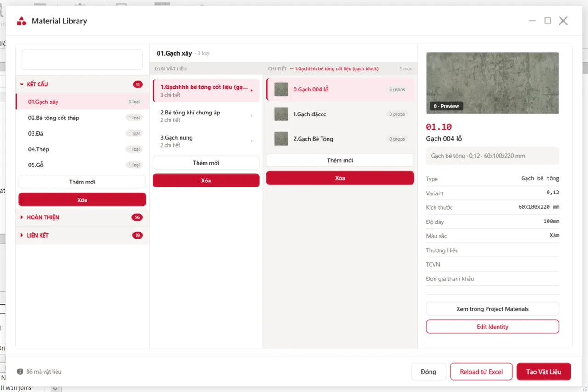The height and width of the screenshot is (392, 588).
Task: Select the thumbnail of 0.Gạch 004 lỗ
Action: (281, 89)
